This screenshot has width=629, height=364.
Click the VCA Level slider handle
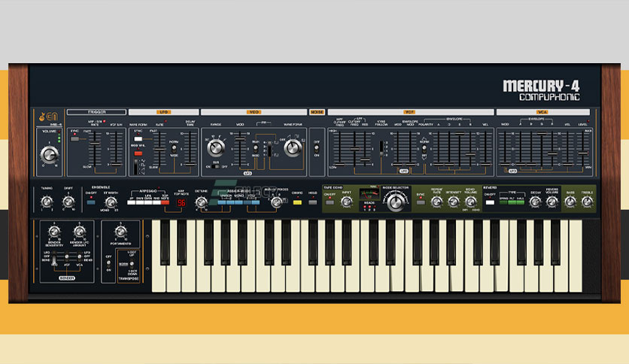click(x=583, y=153)
